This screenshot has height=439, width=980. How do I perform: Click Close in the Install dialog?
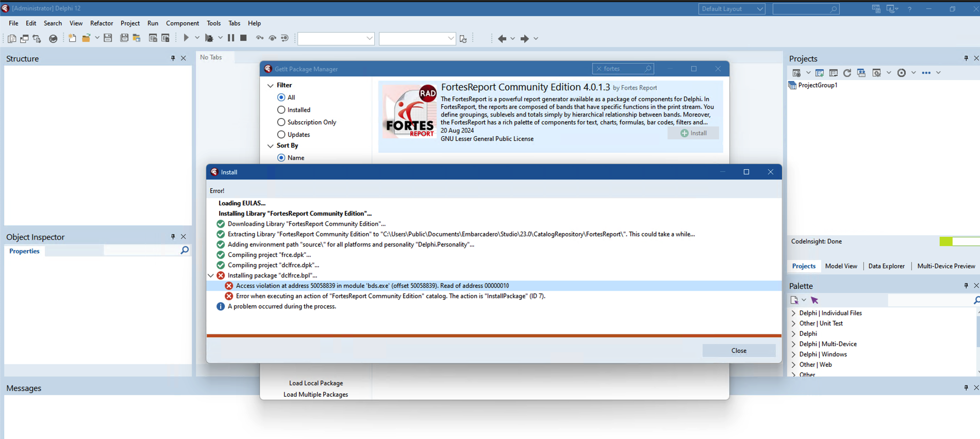739,350
